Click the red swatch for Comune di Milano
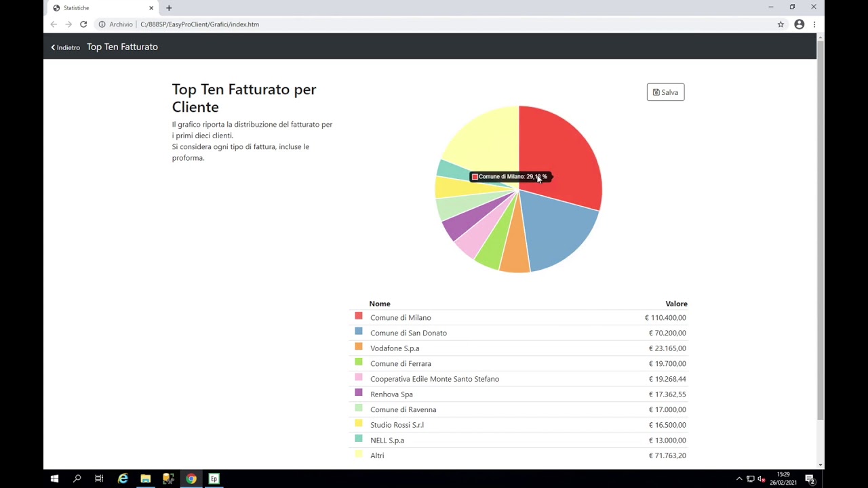The image size is (868, 488). click(359, 316)
